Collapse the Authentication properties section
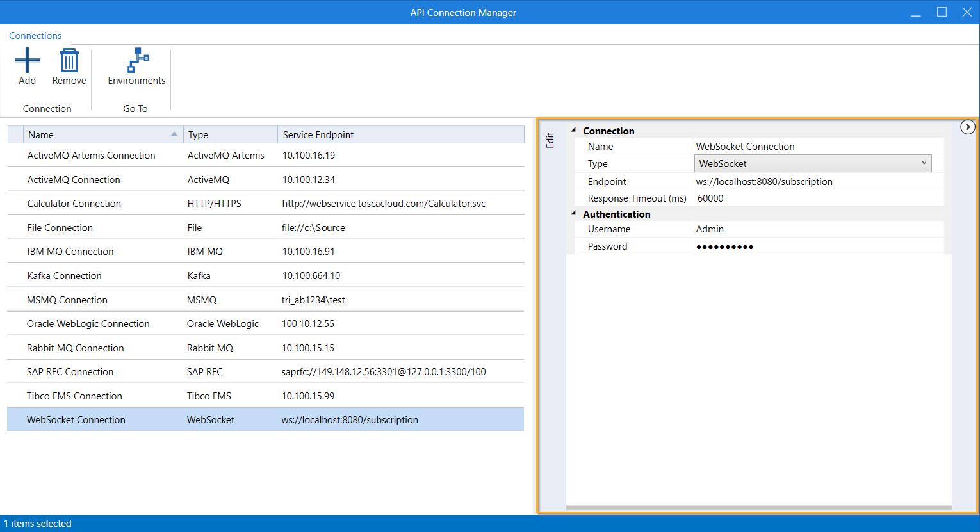The height and width of the screenshot is (532, 980). (574, 214)
